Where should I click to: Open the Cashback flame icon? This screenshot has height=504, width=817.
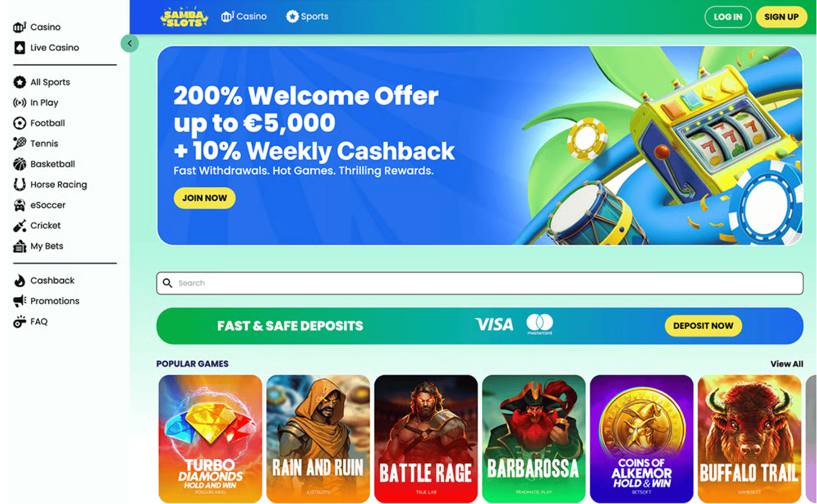pyautogui.click(x=20, y=280)
